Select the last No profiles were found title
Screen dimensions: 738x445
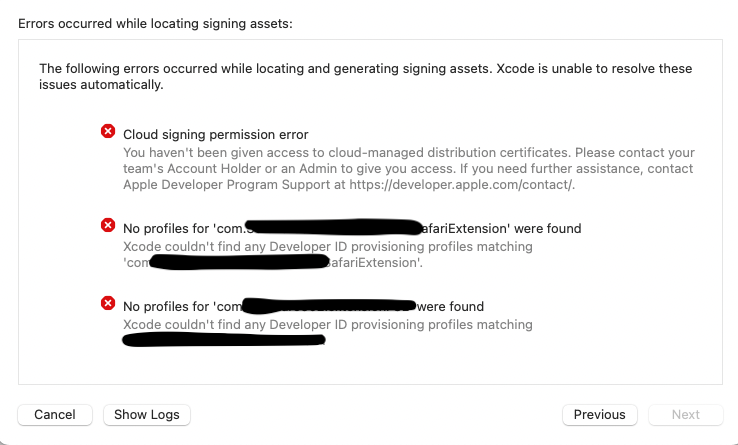click(303, 307)
